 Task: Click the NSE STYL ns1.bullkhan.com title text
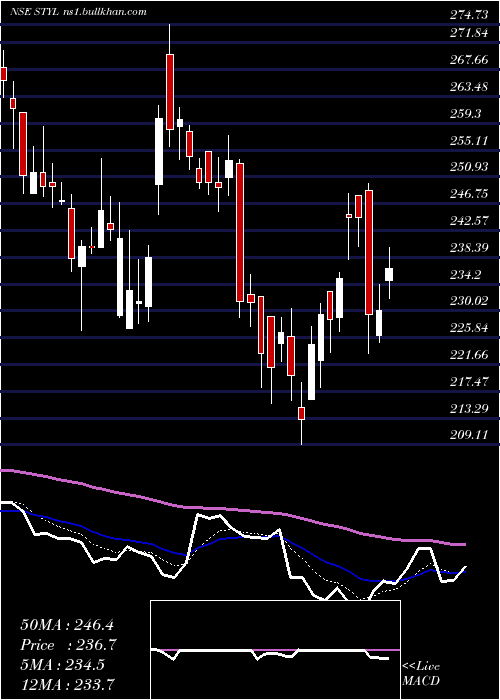tap(78, 12)
